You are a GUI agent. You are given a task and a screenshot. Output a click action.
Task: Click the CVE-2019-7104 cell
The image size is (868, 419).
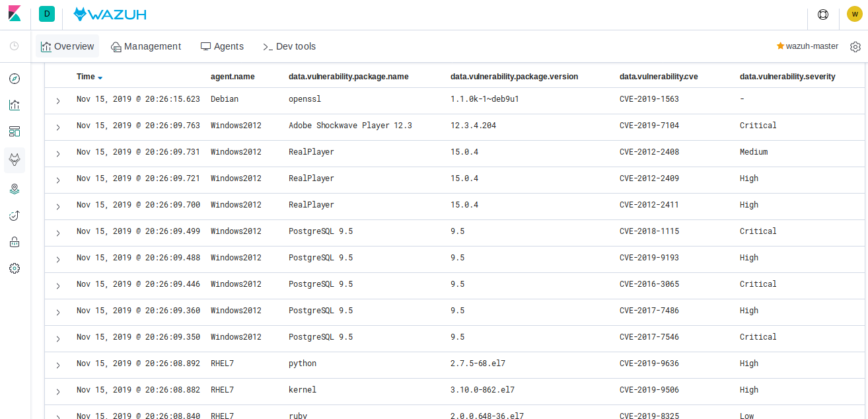[649, 126]
